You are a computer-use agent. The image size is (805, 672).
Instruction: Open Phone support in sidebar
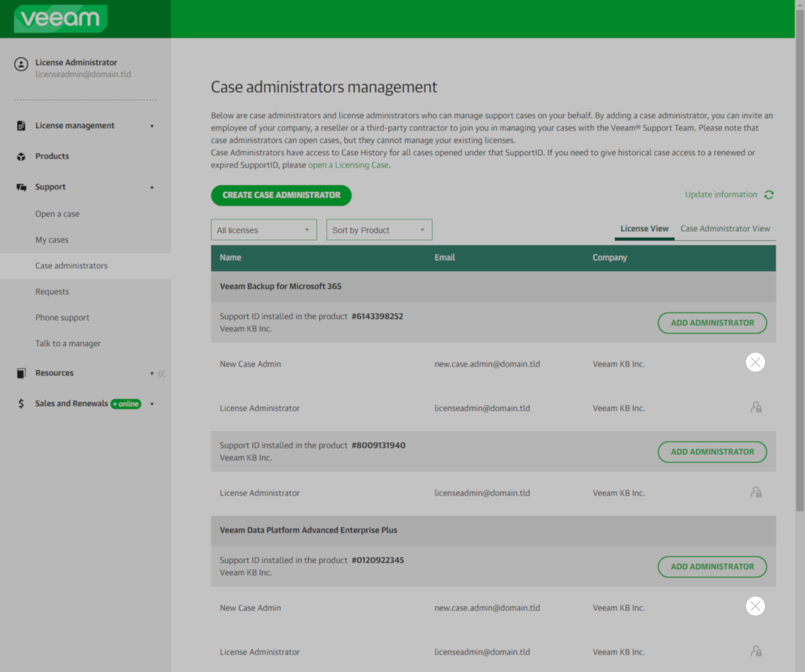[x=62, y=318]
